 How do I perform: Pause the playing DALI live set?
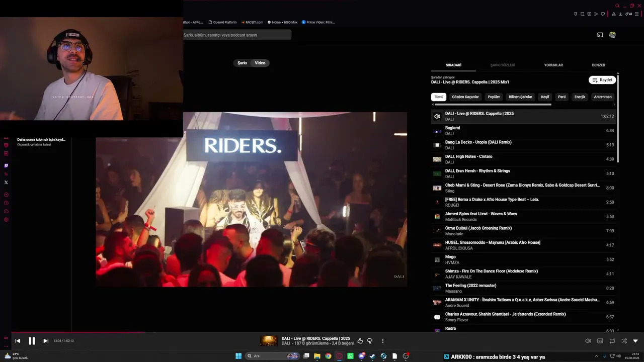[x=32, y=341]
